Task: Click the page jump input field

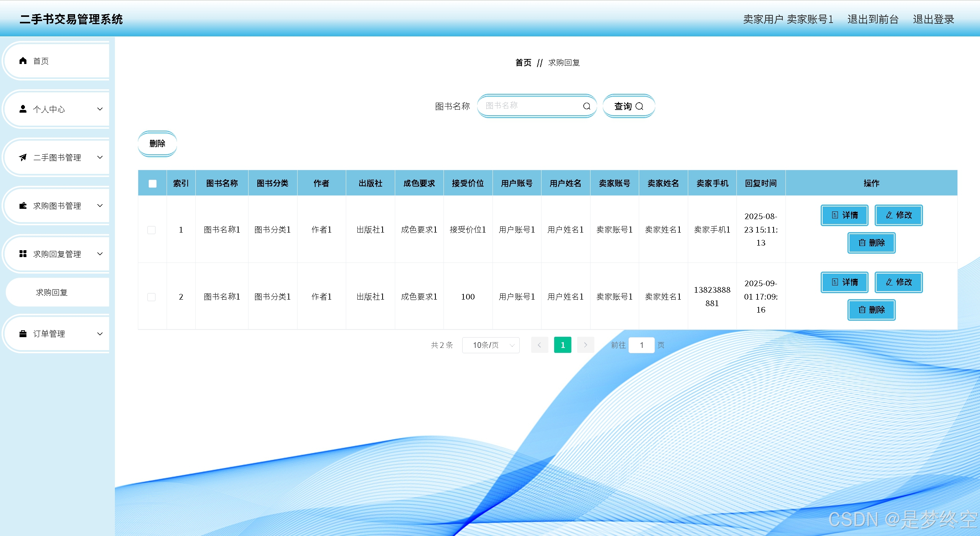Action: point(641,345)
